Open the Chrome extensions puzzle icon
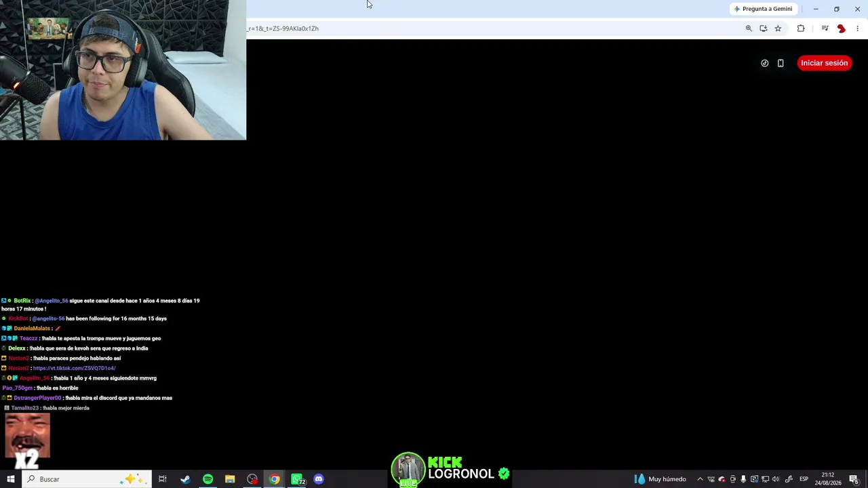Screen dimensions: 868x488 801,28
